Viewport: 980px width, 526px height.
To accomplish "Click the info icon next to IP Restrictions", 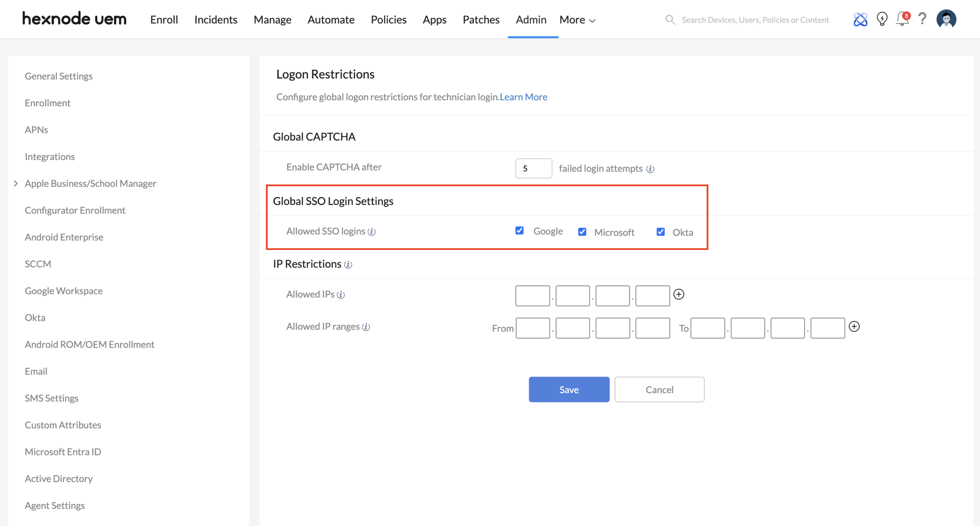I will tap(348, 265).
